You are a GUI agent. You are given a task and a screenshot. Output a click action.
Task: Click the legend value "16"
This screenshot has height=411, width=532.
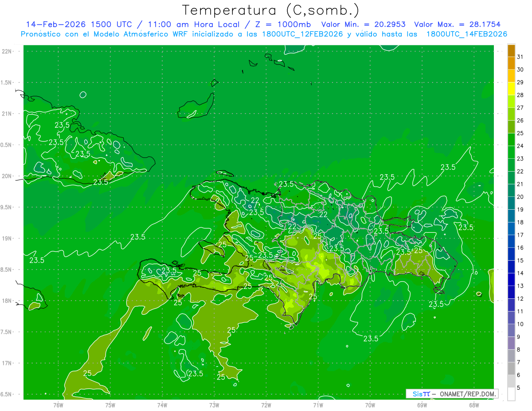coord(520,248)
